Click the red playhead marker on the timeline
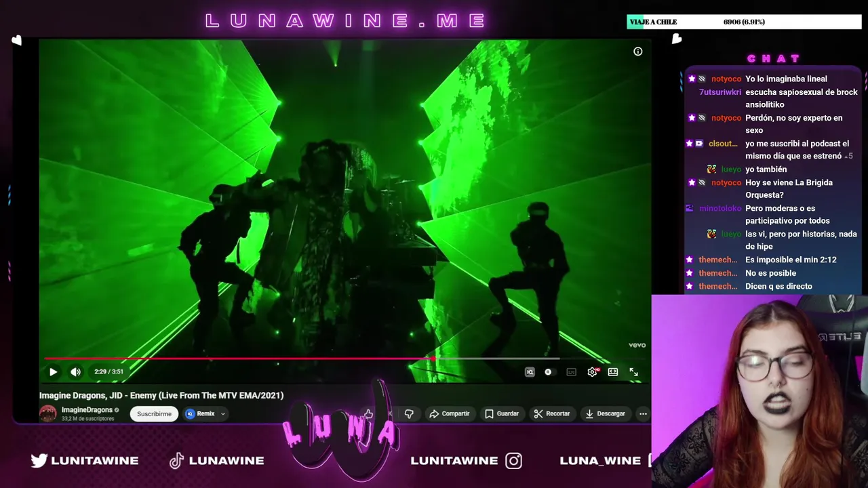The width and height of the screenshot is (868, 488). tap(433, 358)
